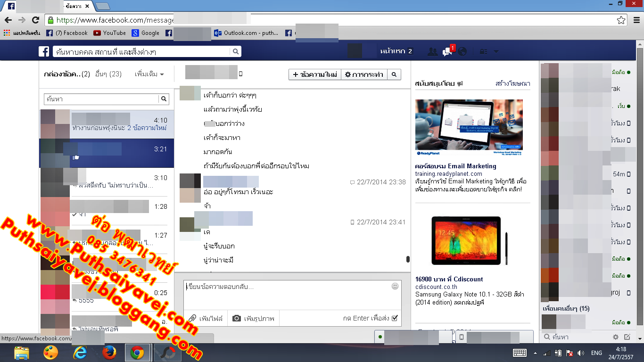Open the (7) Facebook bookmark
Viewport: 644px width, 362px height.
[67, 33]
